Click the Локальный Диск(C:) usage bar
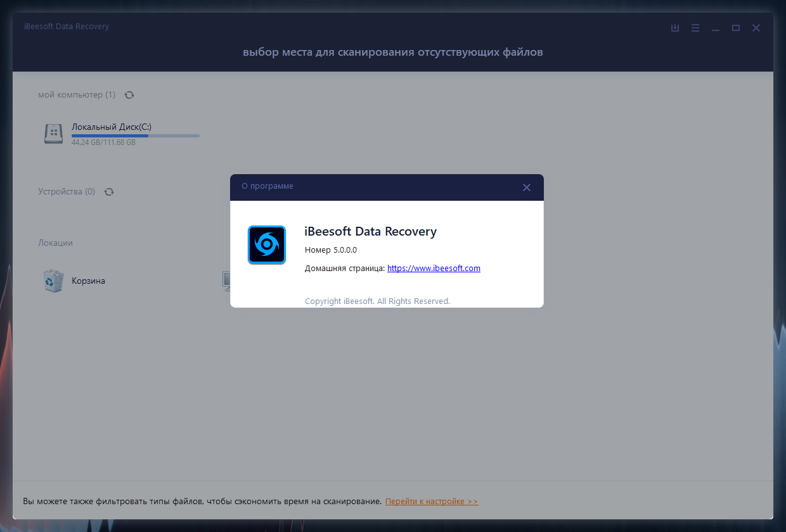The width and height of the screenshot is (786, 532). (136, 136)
